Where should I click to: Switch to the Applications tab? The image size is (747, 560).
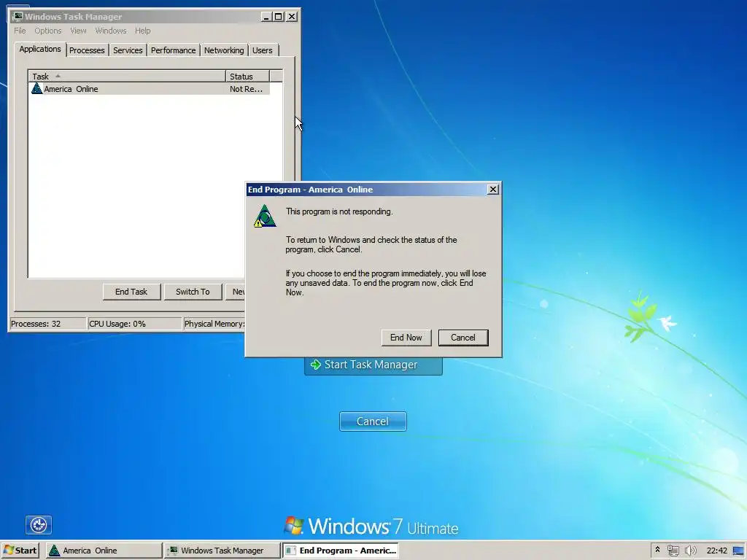coord(40,49)
